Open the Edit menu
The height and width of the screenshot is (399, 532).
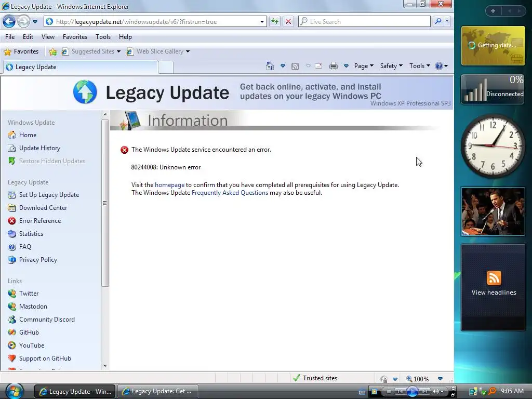tap(28, 37)
